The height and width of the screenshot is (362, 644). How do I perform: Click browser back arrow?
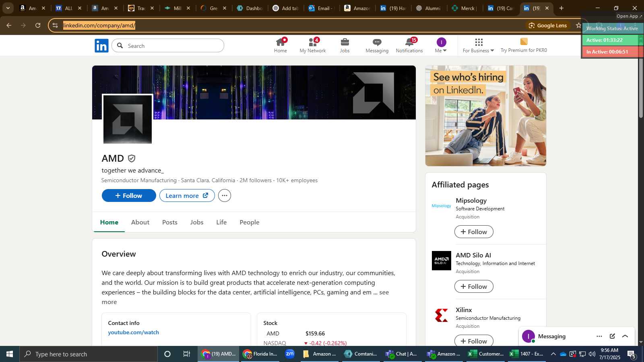9,25
